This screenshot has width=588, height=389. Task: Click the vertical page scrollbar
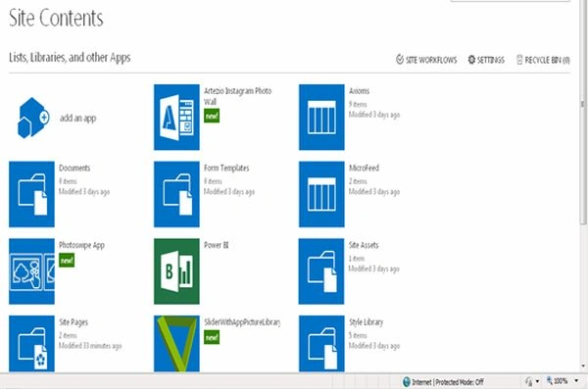[583, 113]
